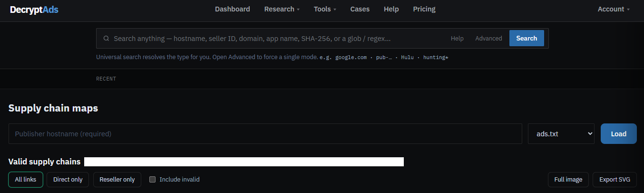644x193 pixels.
Task: Expand the Research dropdown menu
Action: tap(282, 9)
